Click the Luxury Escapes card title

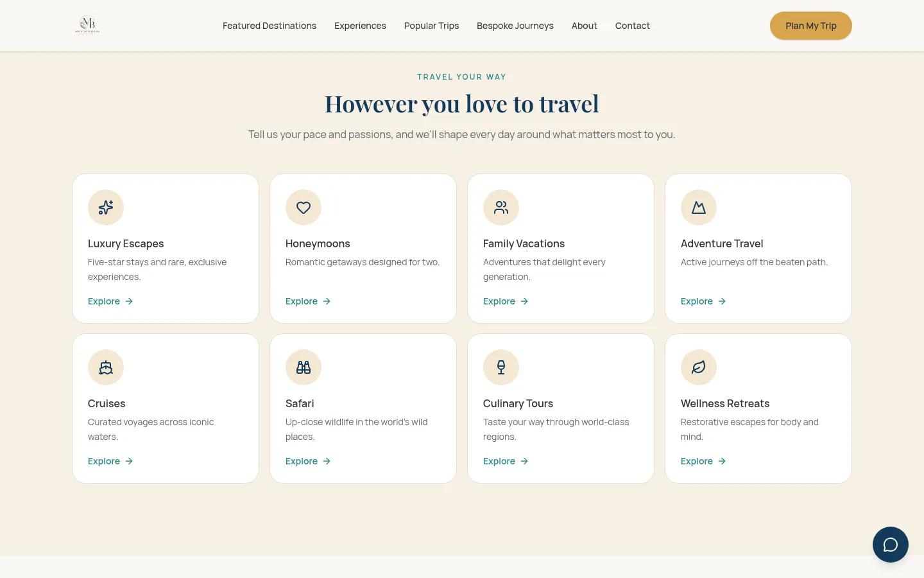click(126, 243)
